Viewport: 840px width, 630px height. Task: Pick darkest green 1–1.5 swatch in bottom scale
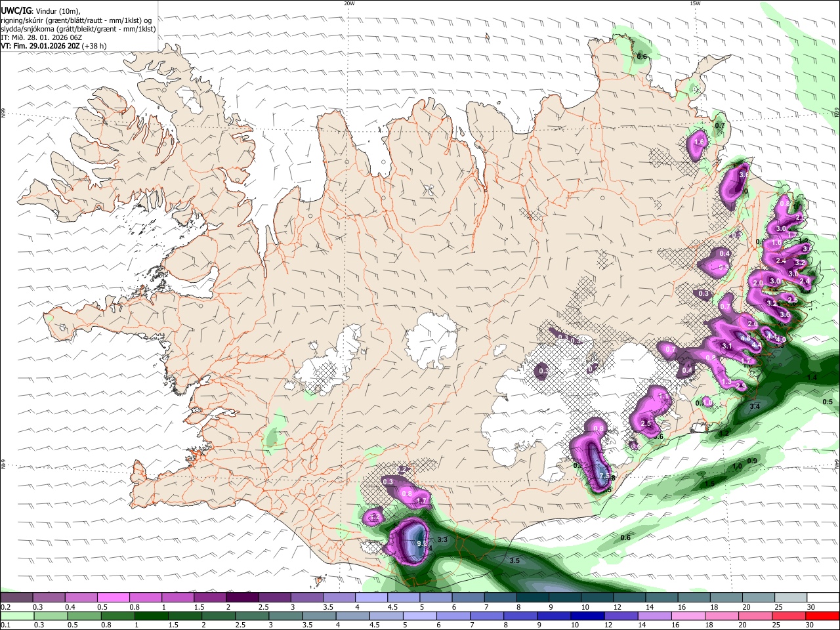[x=150, y=616]
